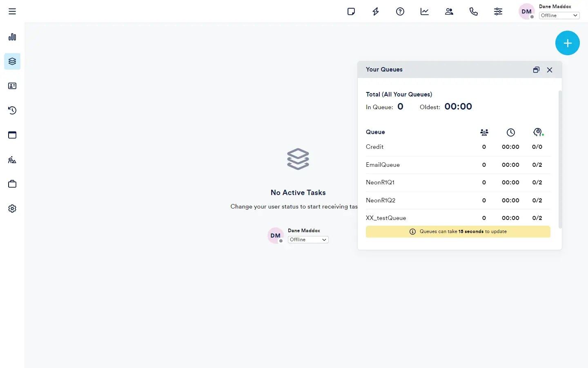This screenshot has width=588, height=368.
Task: Open the phone dialer icon
Action: point(474,11)
